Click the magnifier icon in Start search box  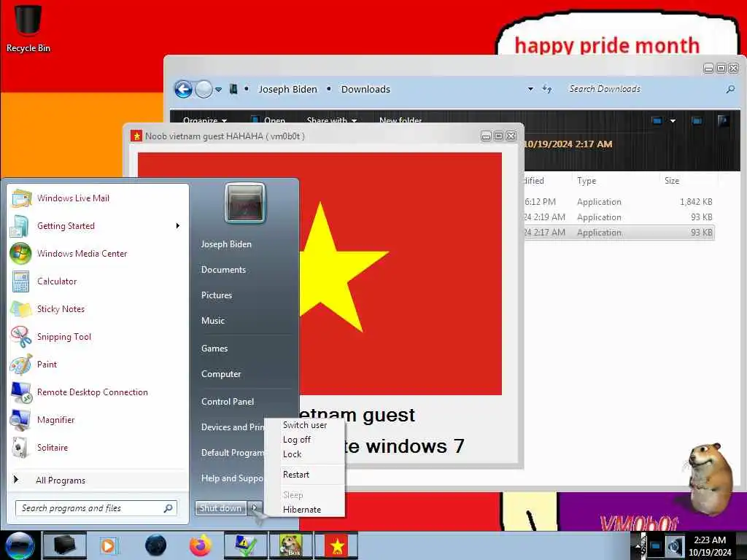point(169,508)
